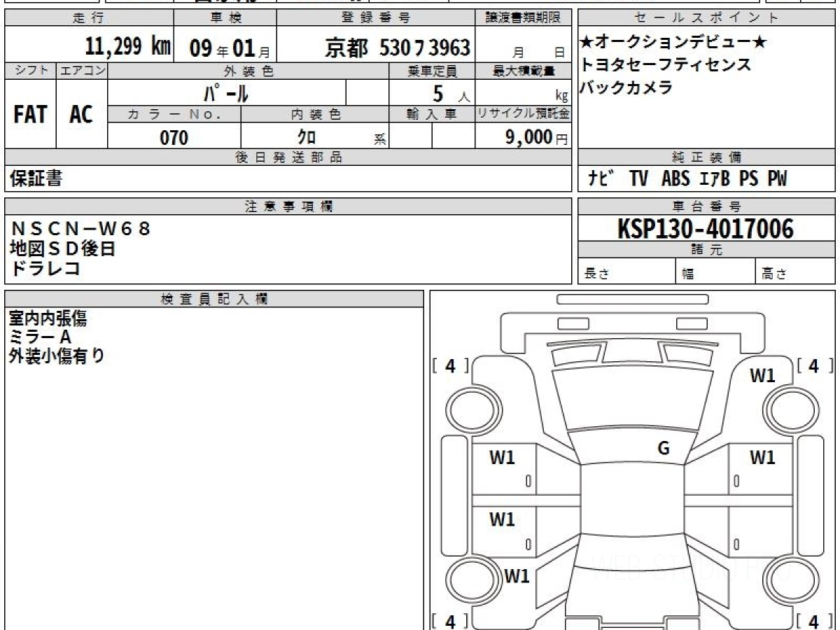Select the ★オークションデビュー★ line
Image resolution: width=840 pixels, height=630 pixels.
pyautogui.click(x=673, y=43)
